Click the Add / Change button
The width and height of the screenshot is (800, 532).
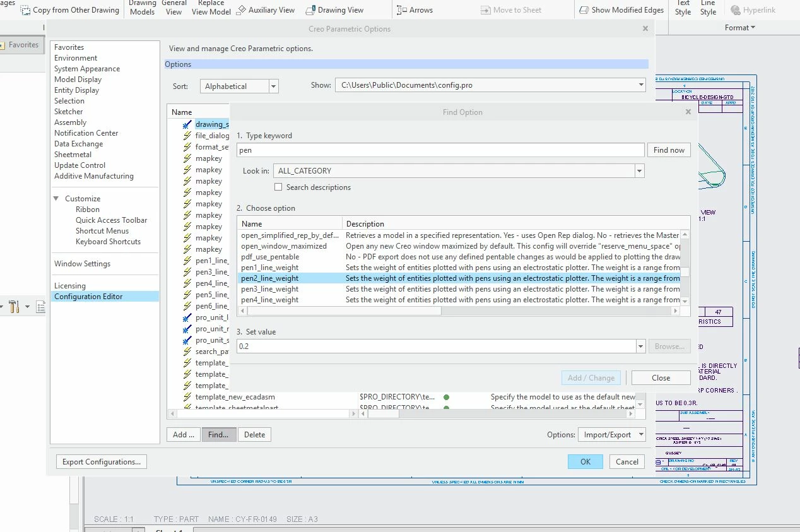click(x=591, y=378)
